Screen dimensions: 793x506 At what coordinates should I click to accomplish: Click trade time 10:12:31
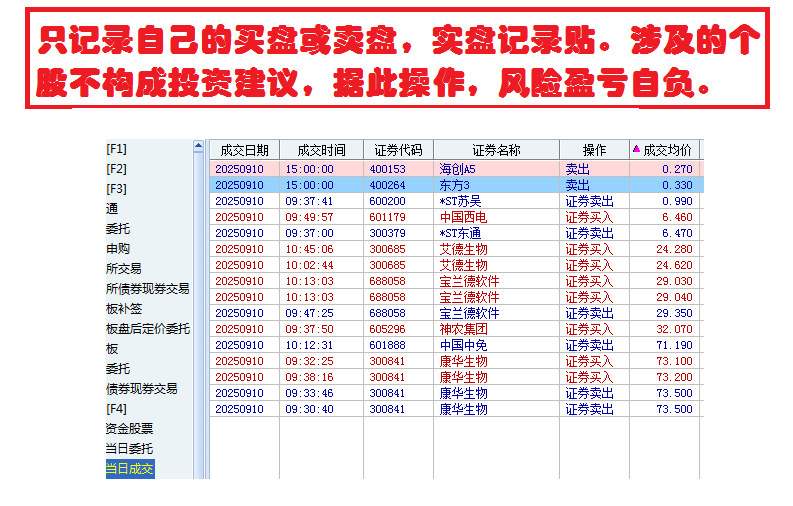tap(309, 345)
